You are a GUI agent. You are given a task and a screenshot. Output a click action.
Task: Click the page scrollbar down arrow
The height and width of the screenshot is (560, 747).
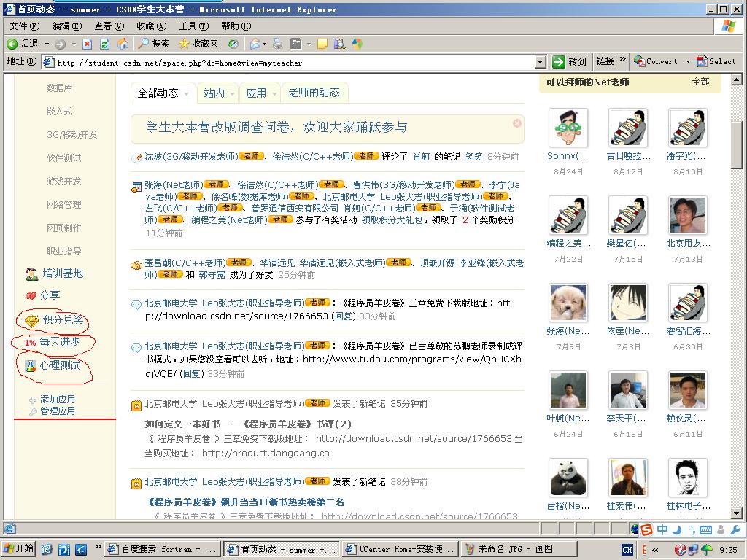pyautogui.click(x=737, y=513)
